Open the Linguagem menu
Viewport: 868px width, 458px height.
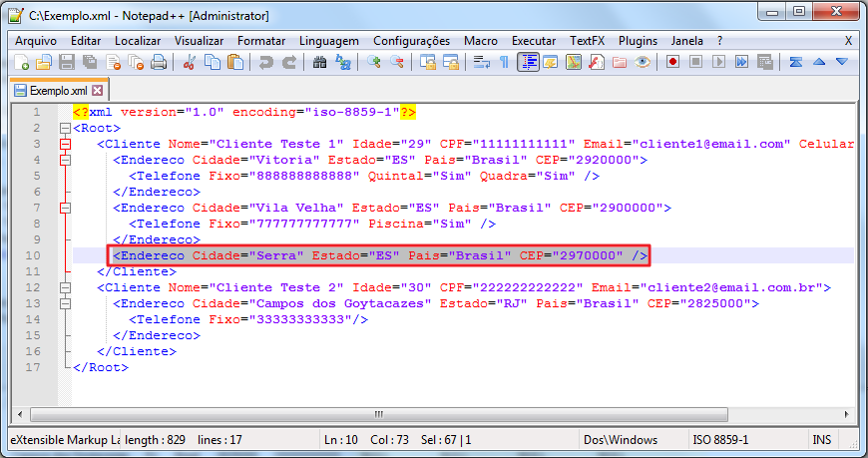click(x=329, y=41)
